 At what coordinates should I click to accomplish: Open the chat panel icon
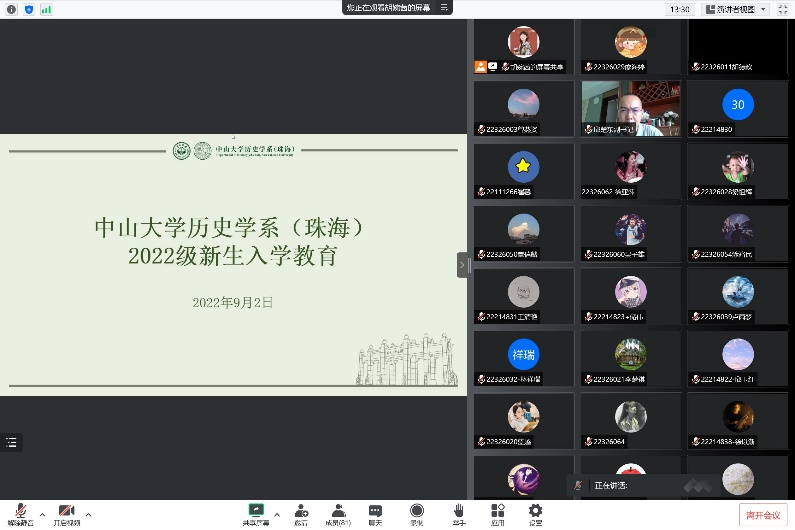(x=375, y=510)
